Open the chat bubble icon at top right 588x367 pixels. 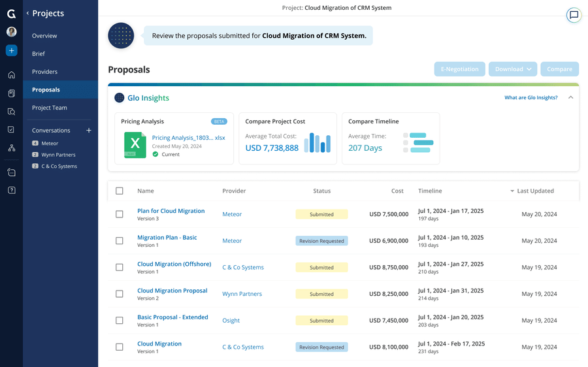pos(574,15)
